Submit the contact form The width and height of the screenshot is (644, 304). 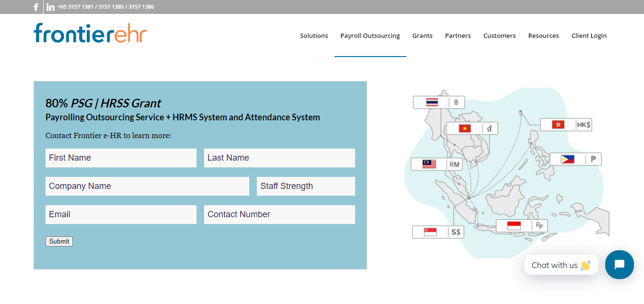pos(59,241)
